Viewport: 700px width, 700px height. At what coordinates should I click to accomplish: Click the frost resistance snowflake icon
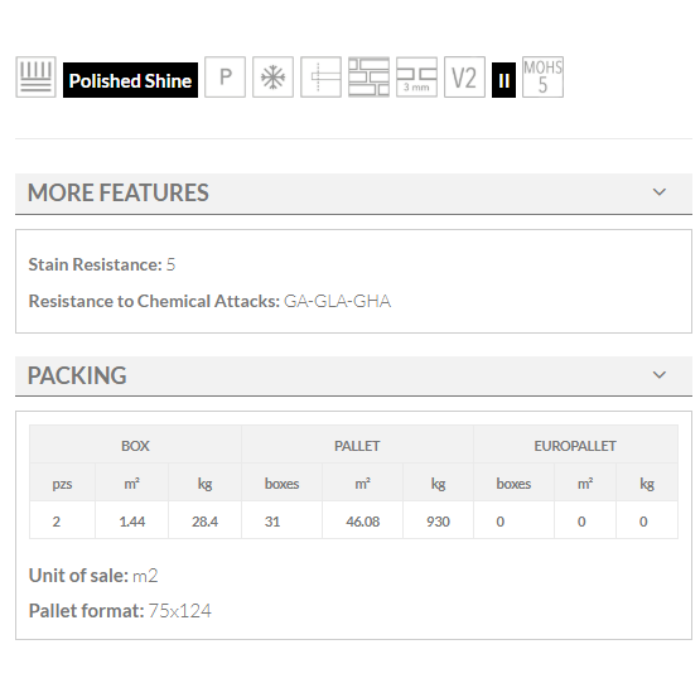coord(274,78)
